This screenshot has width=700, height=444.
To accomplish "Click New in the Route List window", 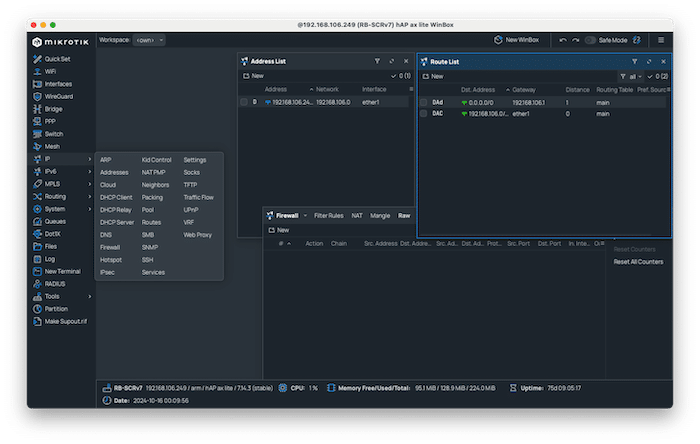I will [433, 76].
